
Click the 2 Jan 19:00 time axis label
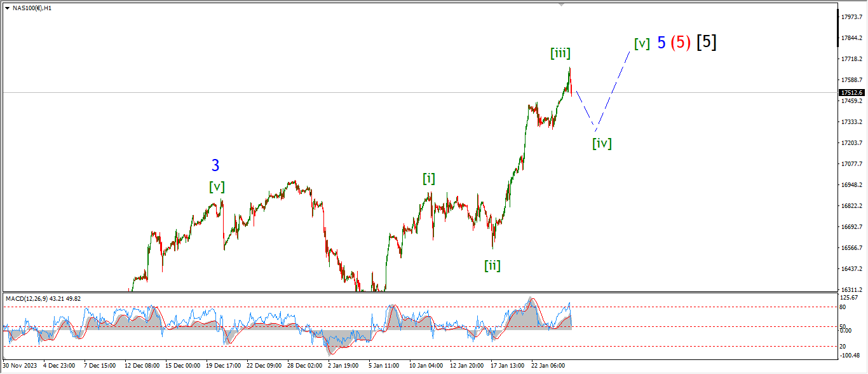[342, 366]
